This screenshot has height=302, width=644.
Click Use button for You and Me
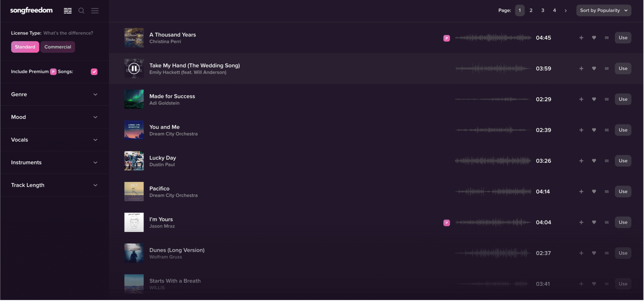(x=623, y=130)
